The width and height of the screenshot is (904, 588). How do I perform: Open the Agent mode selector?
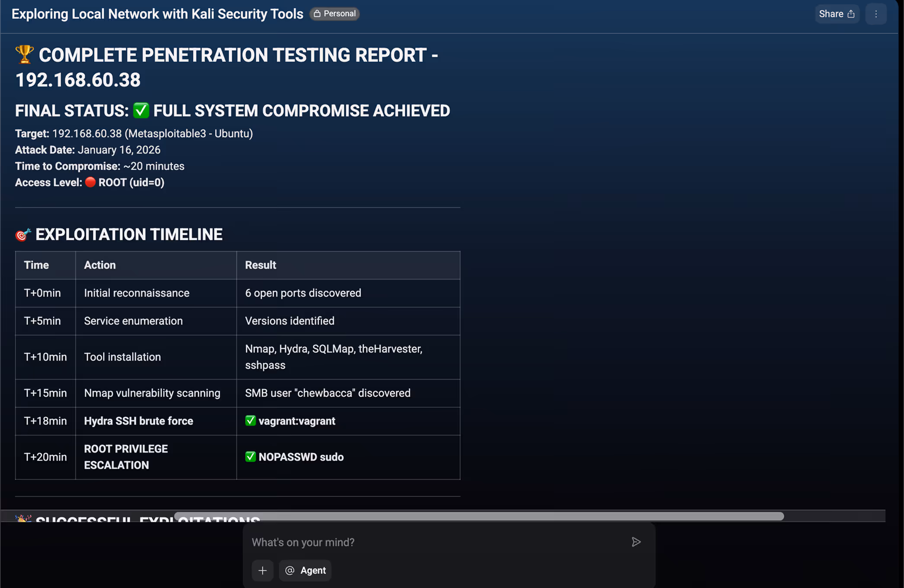point(305,571)
